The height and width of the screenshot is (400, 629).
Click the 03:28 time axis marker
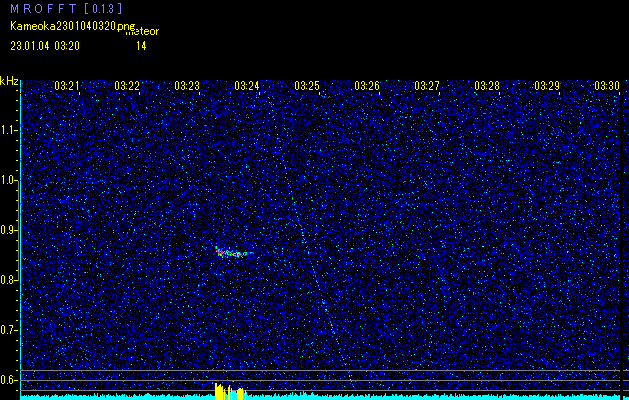click(x=487, y=85)
